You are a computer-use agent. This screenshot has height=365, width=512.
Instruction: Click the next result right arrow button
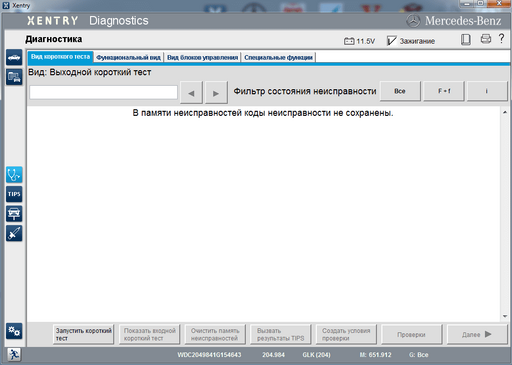click(216, 93)
